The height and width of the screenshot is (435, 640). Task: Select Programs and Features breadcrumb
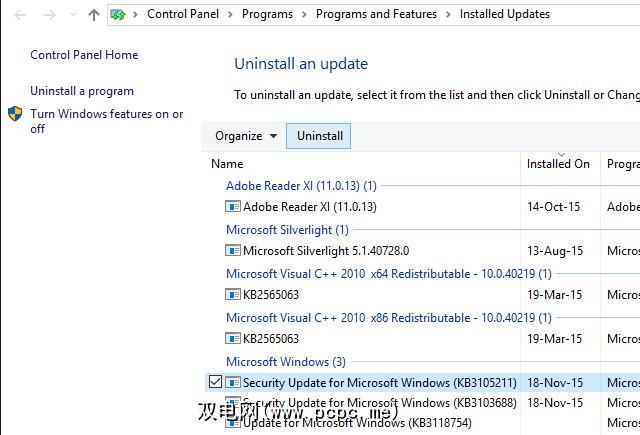coord(376,14)
